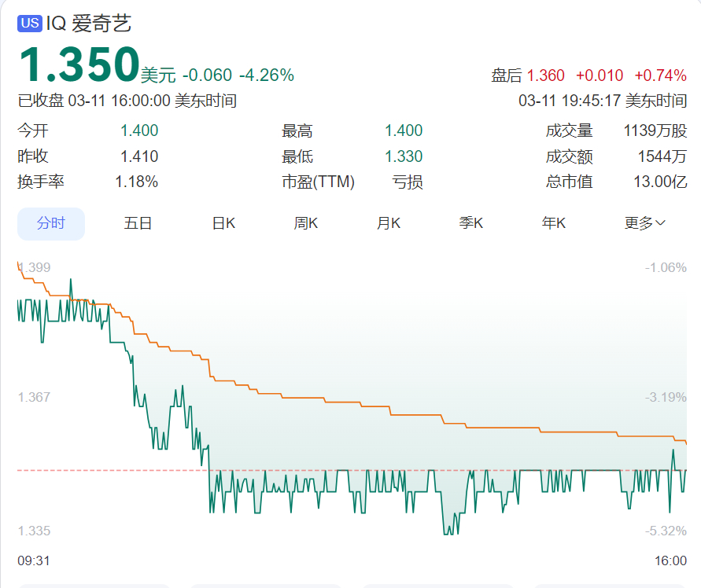Switch to the 五日 five-day tab

point(138,223)
